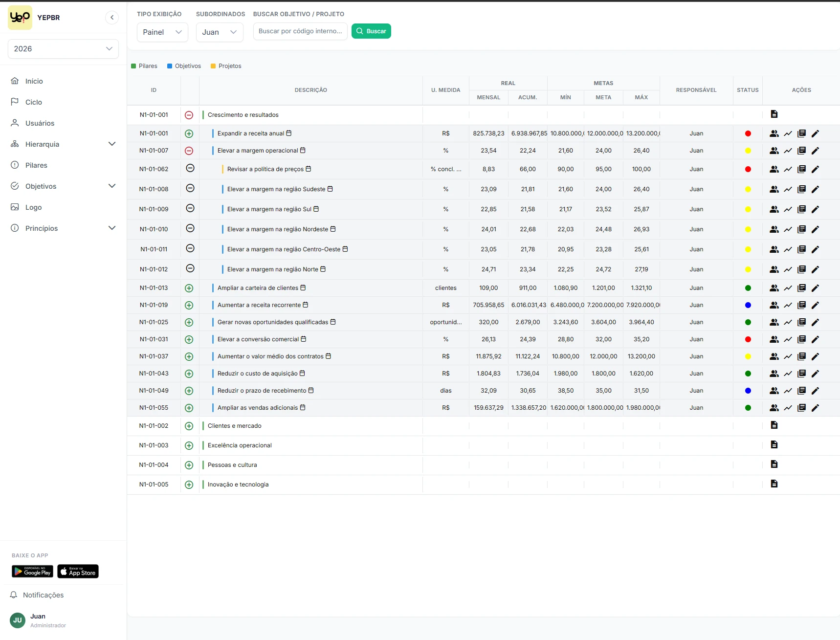Open team members for Expandir a receita anual

[x=774, y=133]
